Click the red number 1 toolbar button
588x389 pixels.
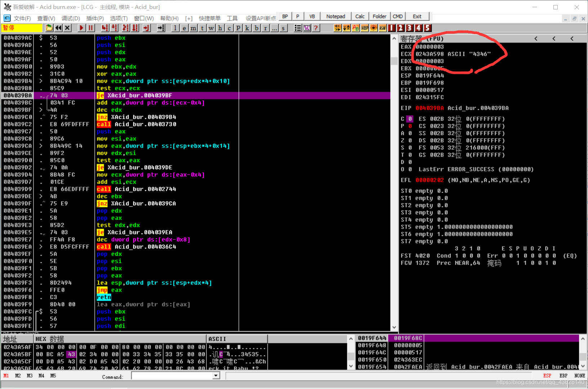392,28
